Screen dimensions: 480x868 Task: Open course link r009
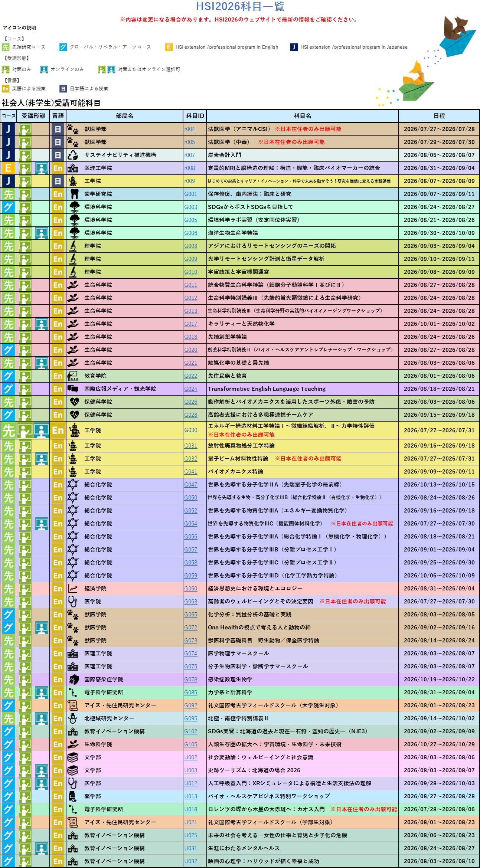[x=190, y=181]
